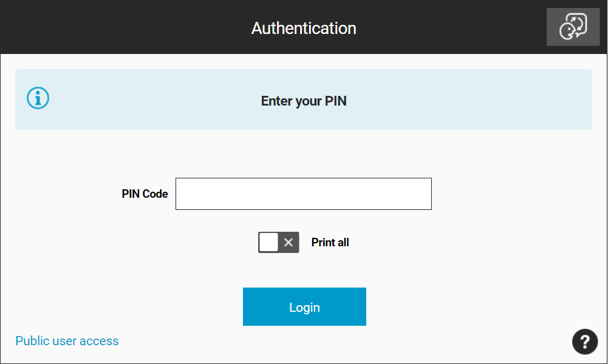Click the Login button
This screenshot has width=608, height=364.
point(304,307)
